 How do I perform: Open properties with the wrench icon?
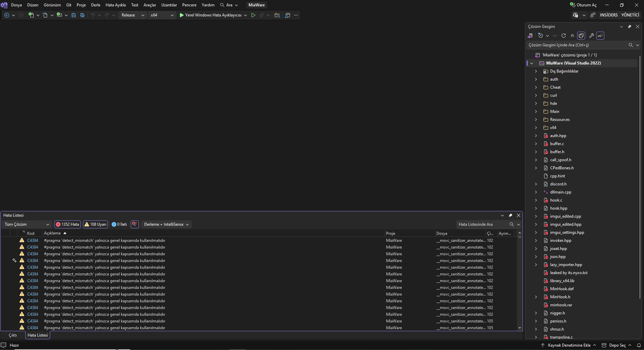pyautogui.click(x=592, y=36)
